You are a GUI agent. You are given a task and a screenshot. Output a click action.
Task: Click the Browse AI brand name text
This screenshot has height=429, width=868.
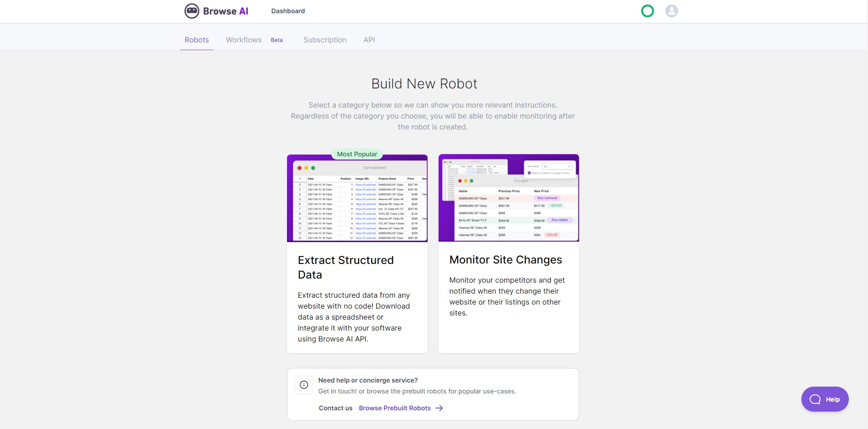coord(225,11)
